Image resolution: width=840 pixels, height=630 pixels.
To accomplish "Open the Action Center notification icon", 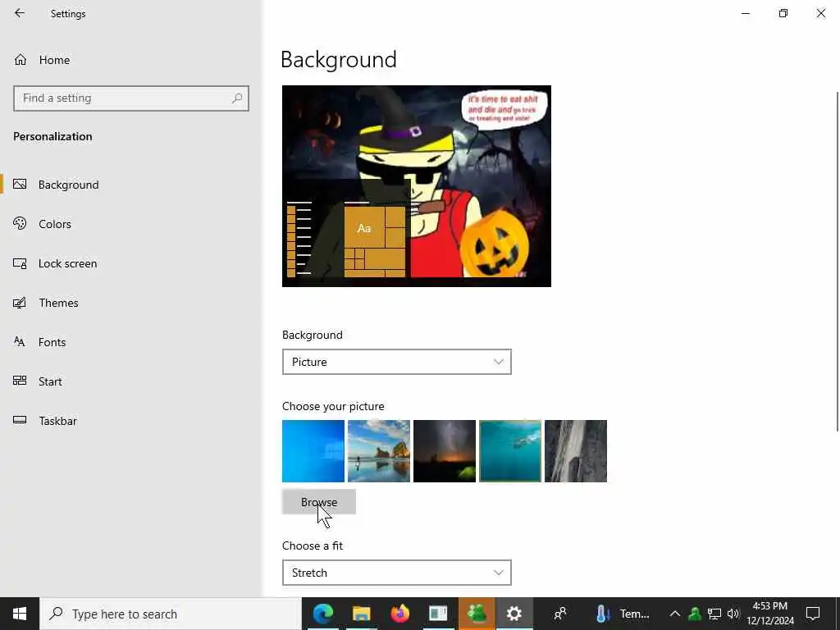I will (x=813, y=614).
